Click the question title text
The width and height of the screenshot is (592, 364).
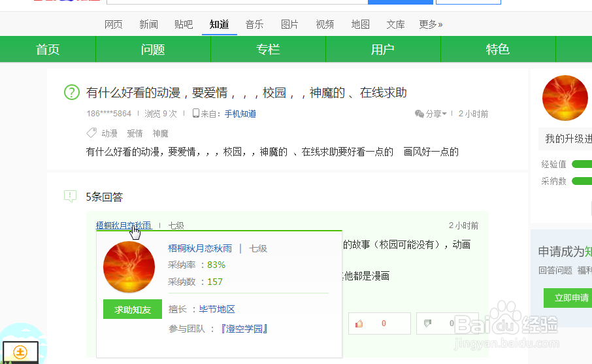click(246, 93)
